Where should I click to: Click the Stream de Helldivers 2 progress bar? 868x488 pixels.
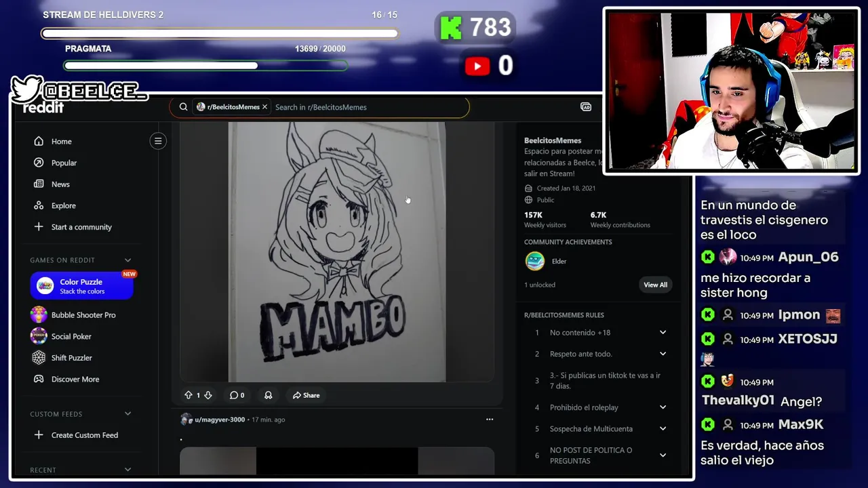point(220,33)
